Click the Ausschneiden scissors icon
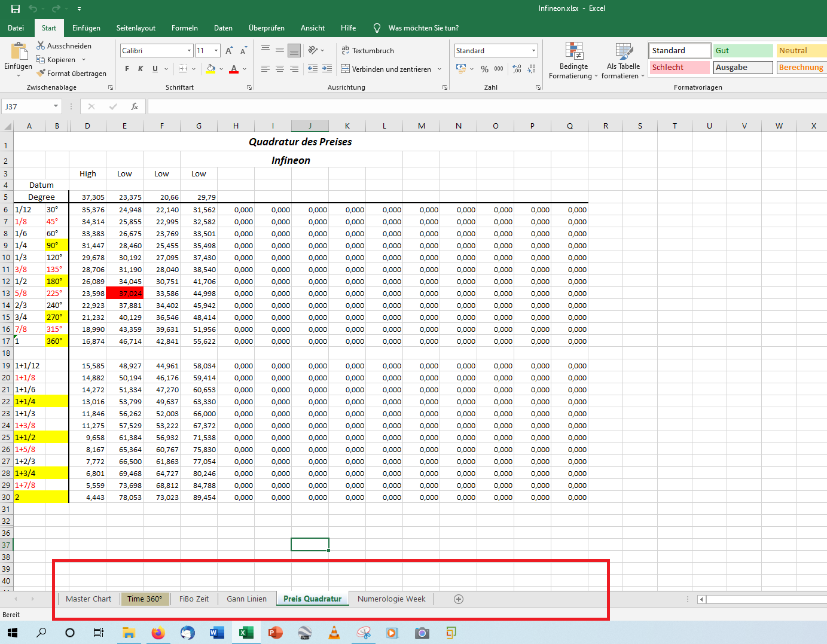827x644 pixels. click(x=41, y=45)
